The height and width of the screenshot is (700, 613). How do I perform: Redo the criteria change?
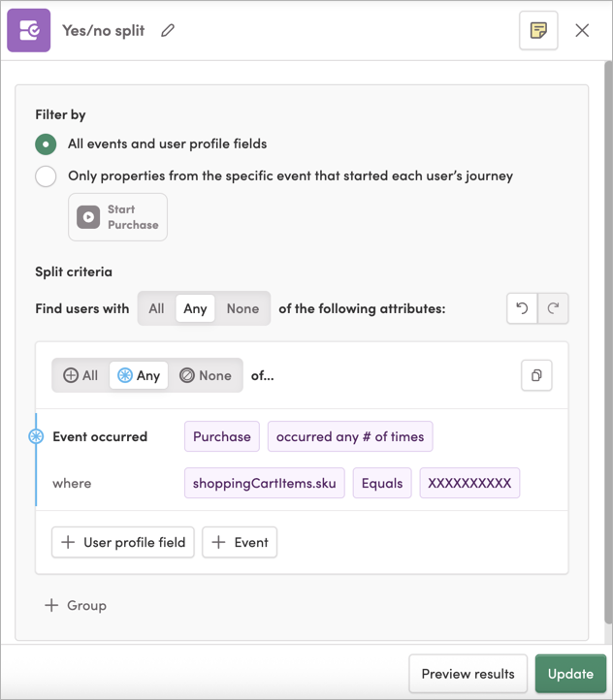click(x=553, y=308)
